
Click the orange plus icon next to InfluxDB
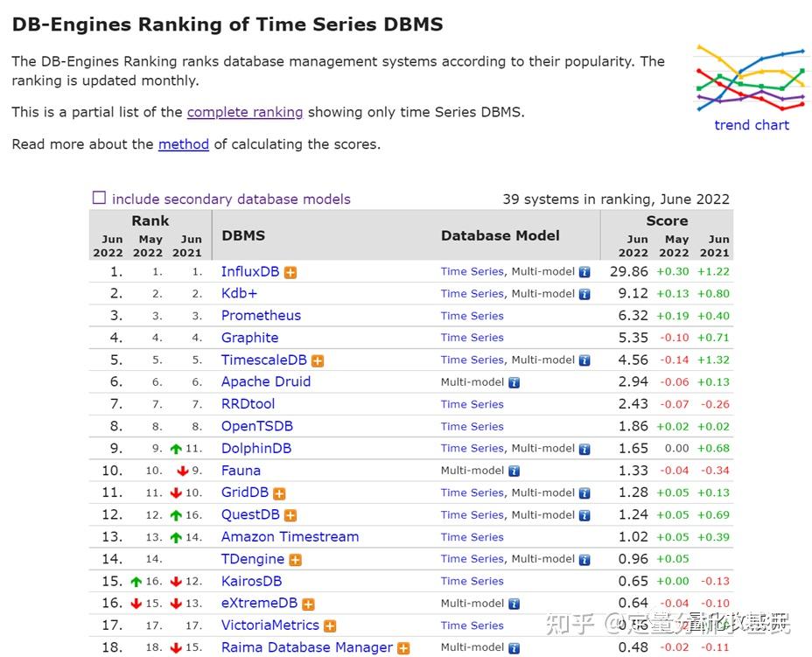(x=290, y=272)
